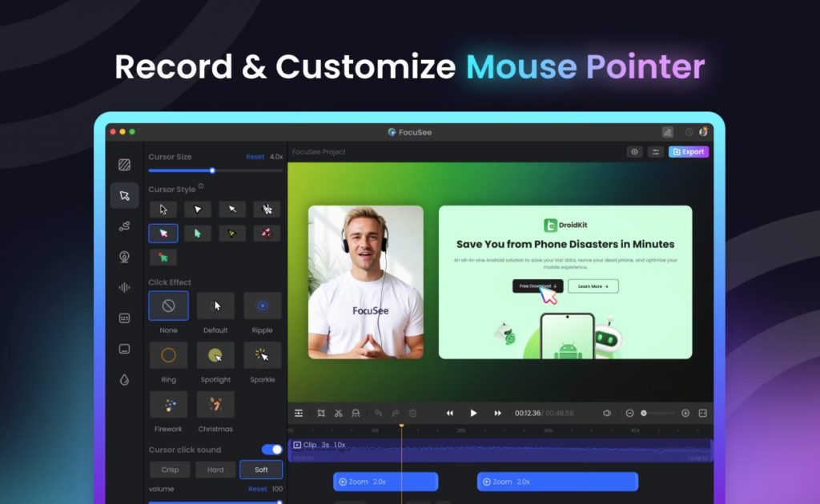Click the Export button
This screenshot has width=820, height=504.
coord(688,151)
